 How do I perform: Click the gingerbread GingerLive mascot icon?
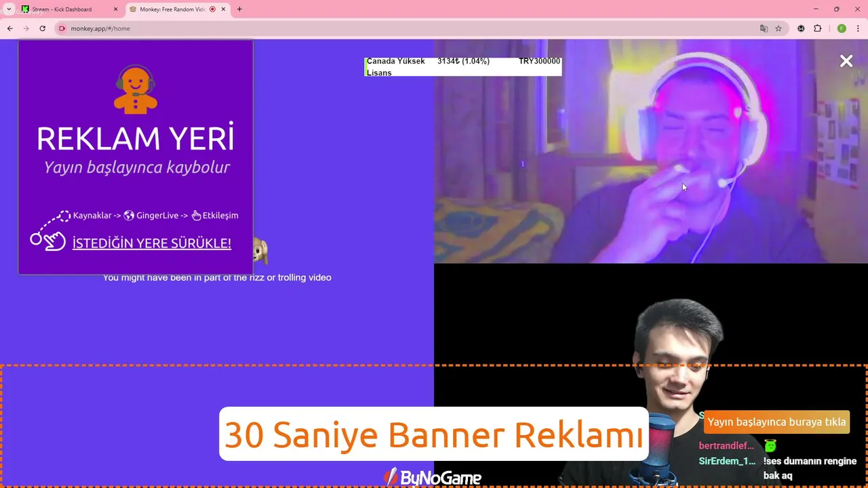click(x=135, y=89)
